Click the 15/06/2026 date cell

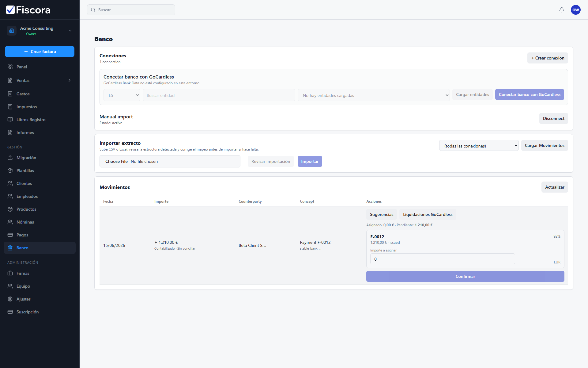(114, 245)
